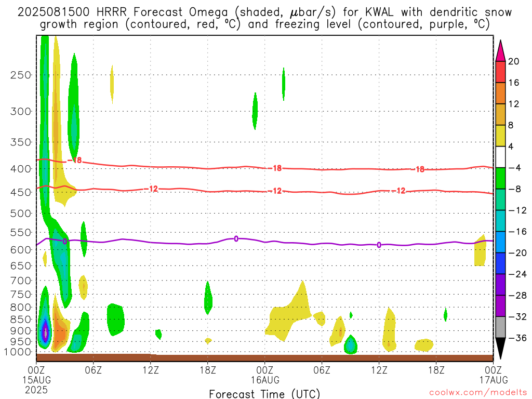Screen dimensions: 532x399
Task: Select the violet -28-to--24 colorbar segment
Action: tap(500, 285)
